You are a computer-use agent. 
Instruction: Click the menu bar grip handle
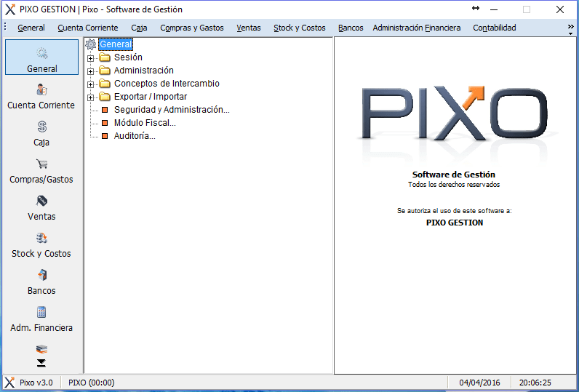(5, 27)
